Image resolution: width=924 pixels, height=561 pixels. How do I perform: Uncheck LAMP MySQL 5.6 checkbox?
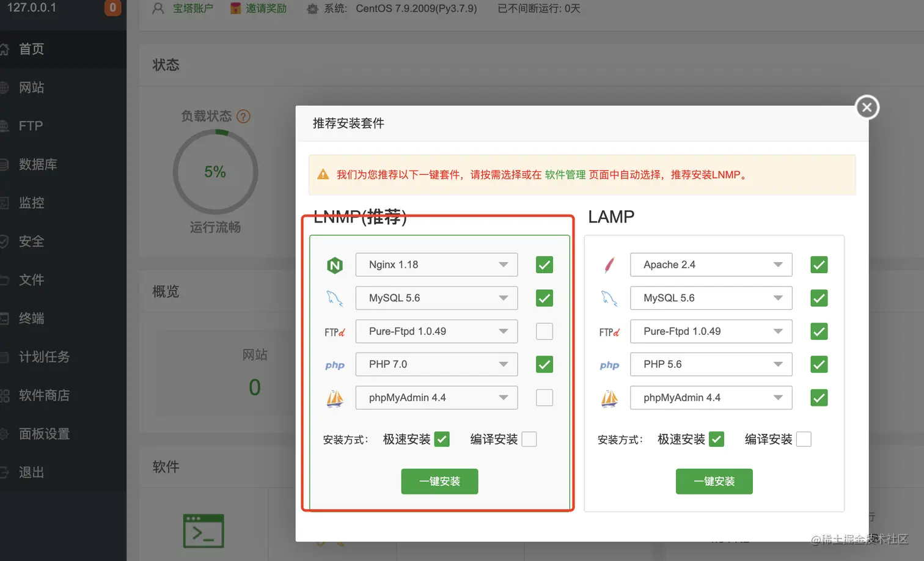click(819, 298)
